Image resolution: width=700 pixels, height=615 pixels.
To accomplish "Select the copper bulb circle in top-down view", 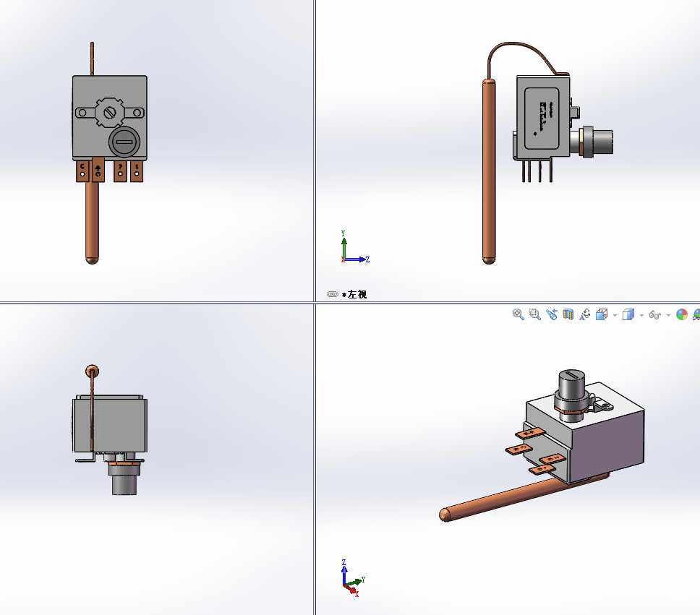I will 92,371.
